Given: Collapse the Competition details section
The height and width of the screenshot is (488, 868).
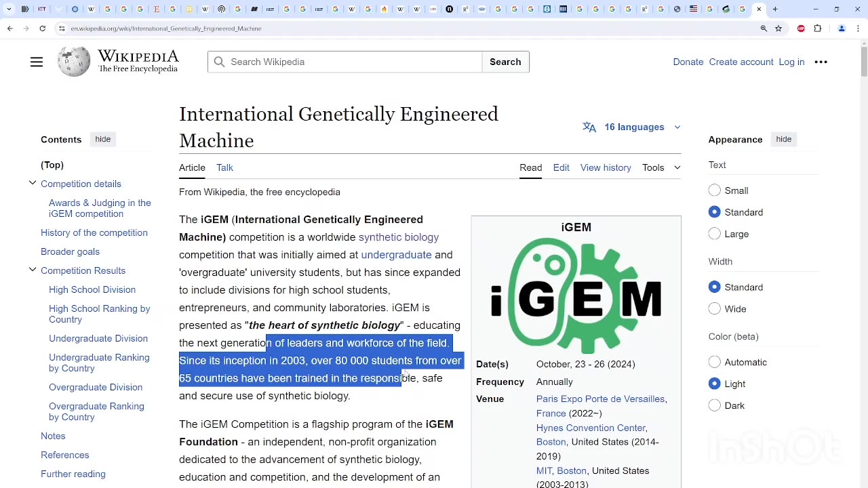Looking at the screenshot, I should (x=33, y=184).
